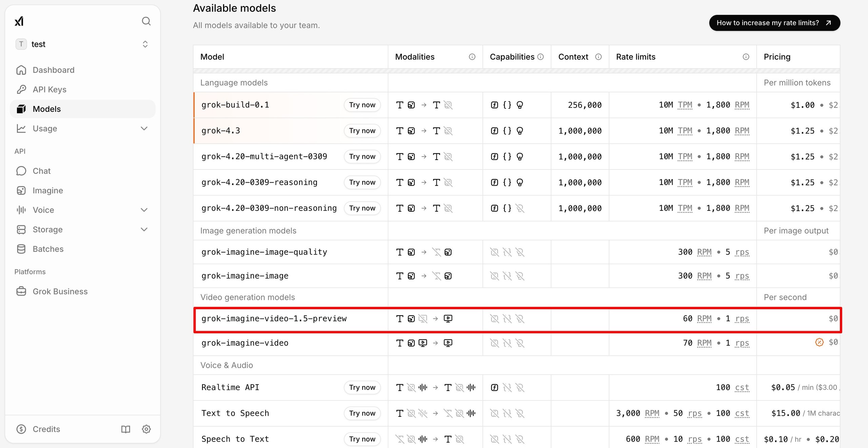The image size is (868, 448).
Task: Click structured-output braces icon in grok-4.3 row
Action: (x=507, y=131)
